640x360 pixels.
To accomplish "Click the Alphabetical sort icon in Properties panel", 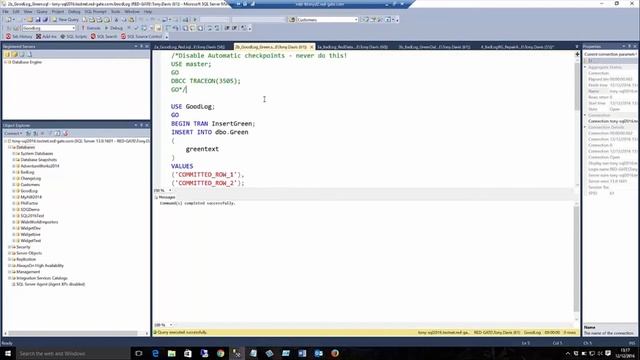I will click(x=591, y=60).
